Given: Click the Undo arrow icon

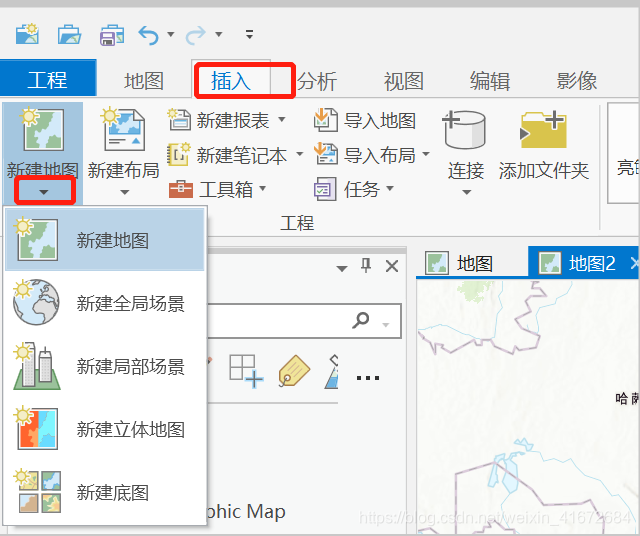Looking at the screenshot, I should point(148,35).
